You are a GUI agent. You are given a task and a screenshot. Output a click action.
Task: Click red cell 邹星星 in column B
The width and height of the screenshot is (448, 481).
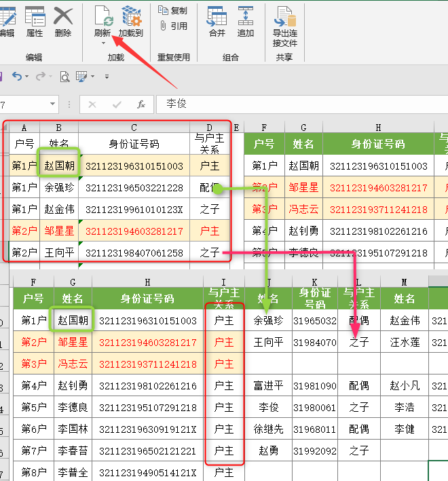(59, 231)
